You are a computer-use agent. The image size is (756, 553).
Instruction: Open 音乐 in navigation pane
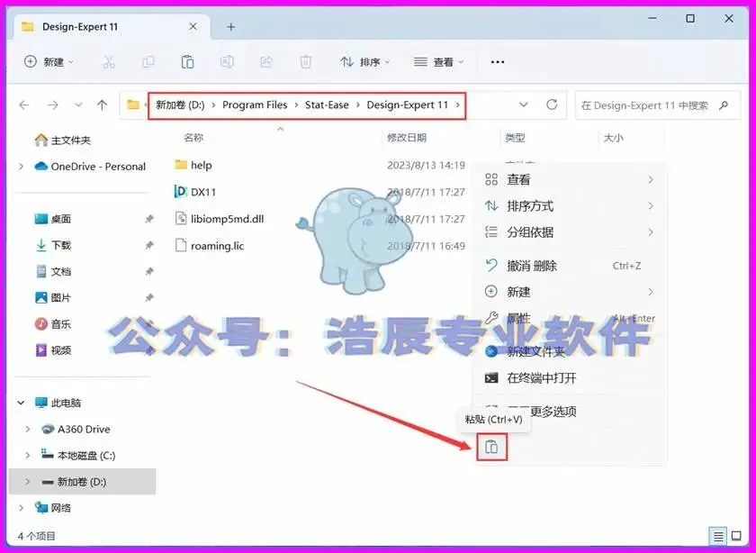tap(53, 324)
